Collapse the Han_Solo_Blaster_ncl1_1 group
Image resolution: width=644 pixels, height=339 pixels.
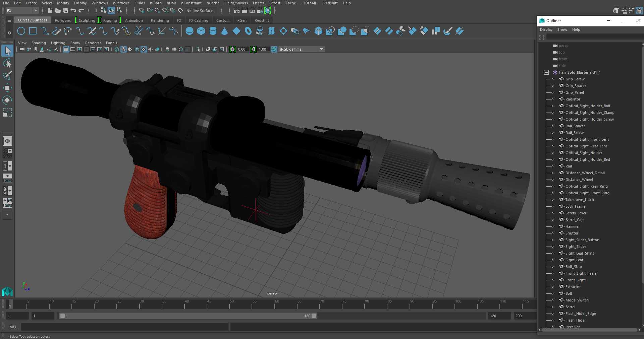[x=546, y=72]
